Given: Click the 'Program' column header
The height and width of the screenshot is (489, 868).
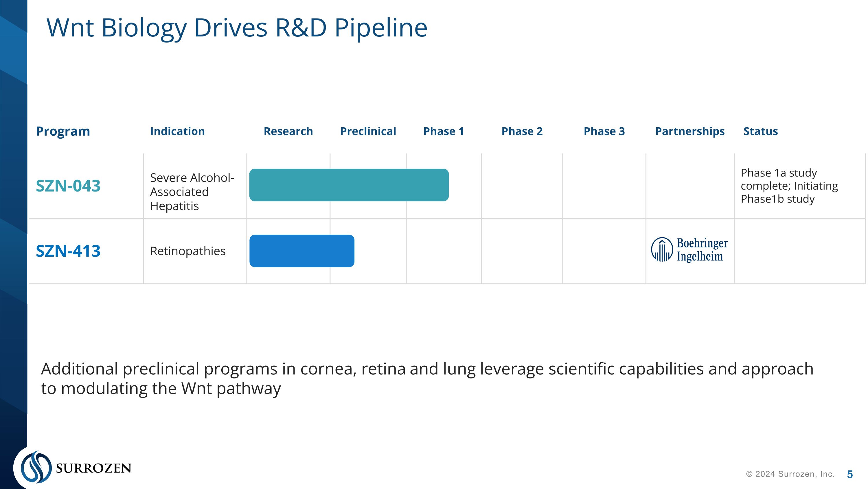Looking at the screenshot, I should point(63,131).
